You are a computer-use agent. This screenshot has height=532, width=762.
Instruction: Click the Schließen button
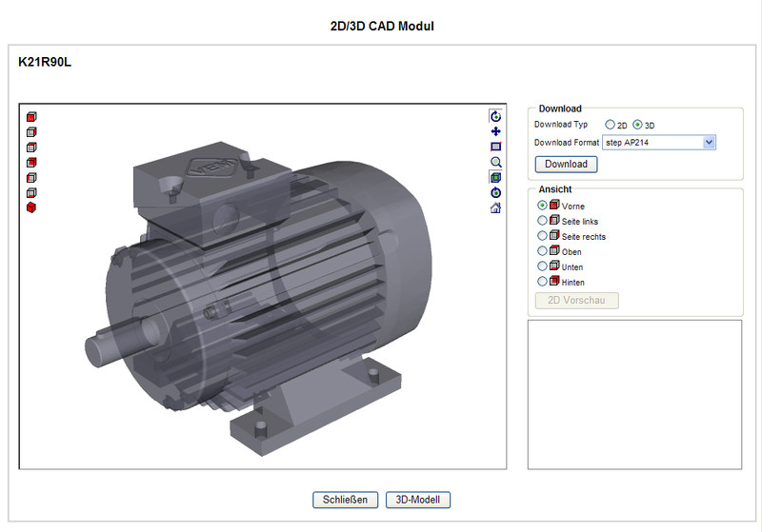tap(346, 500)
